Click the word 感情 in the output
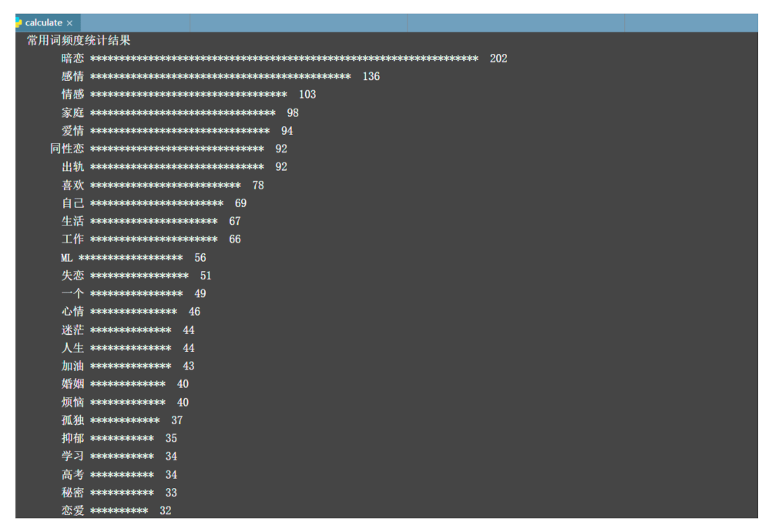This screenshot has height=532, width=772. coord(73,76)
